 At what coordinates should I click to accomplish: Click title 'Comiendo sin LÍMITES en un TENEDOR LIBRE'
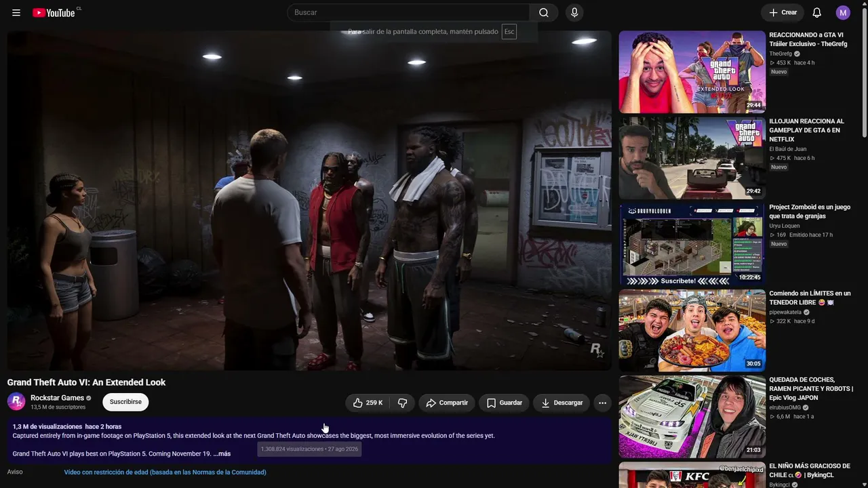(810, 298)
